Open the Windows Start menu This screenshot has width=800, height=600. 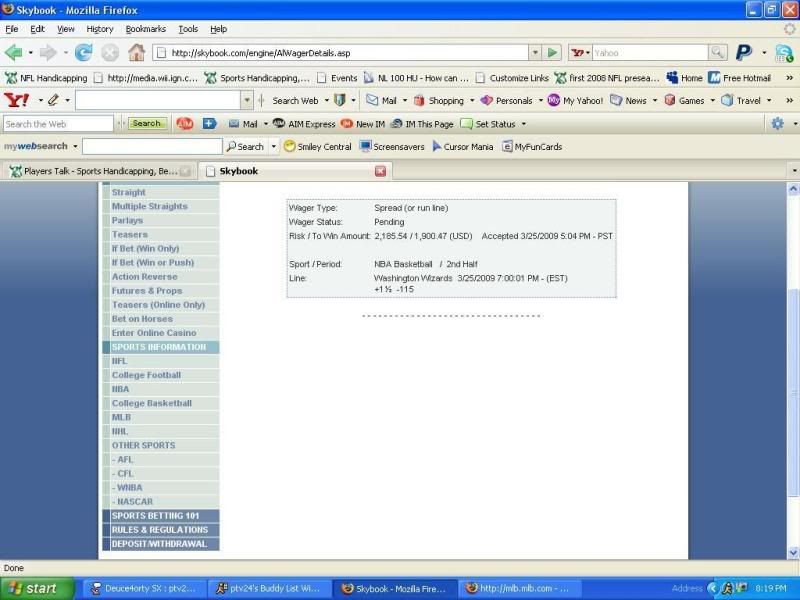click(x=37, y=588)
